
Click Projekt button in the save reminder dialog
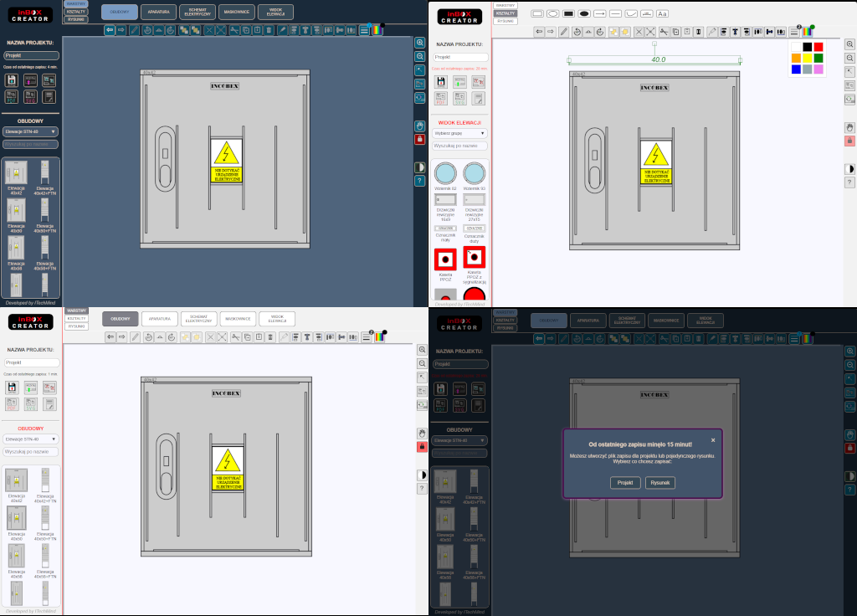pos(625,483)
